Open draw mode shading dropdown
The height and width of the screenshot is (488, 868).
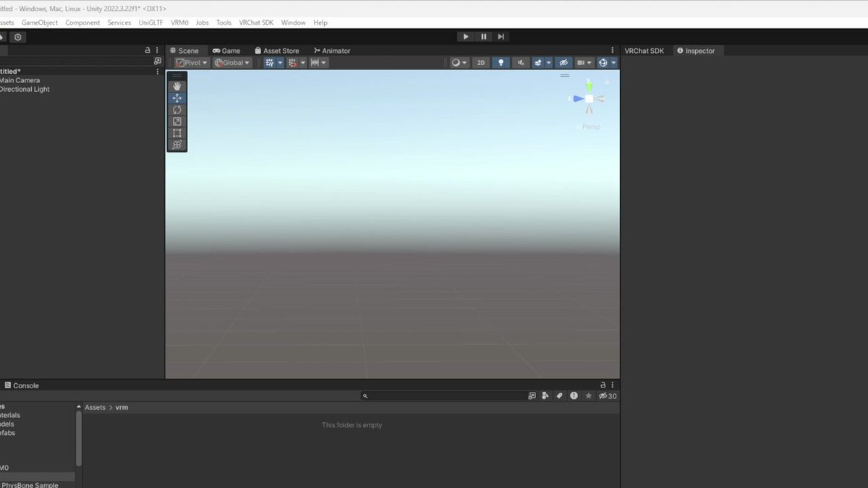tap(459, 63)
